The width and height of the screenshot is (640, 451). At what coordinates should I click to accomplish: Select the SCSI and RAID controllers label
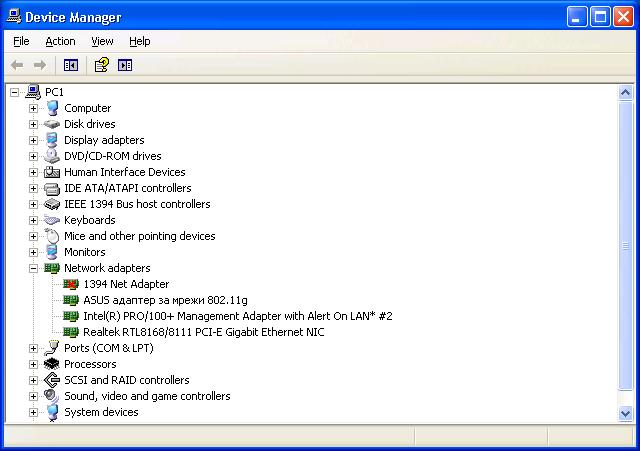coord(127,380)
